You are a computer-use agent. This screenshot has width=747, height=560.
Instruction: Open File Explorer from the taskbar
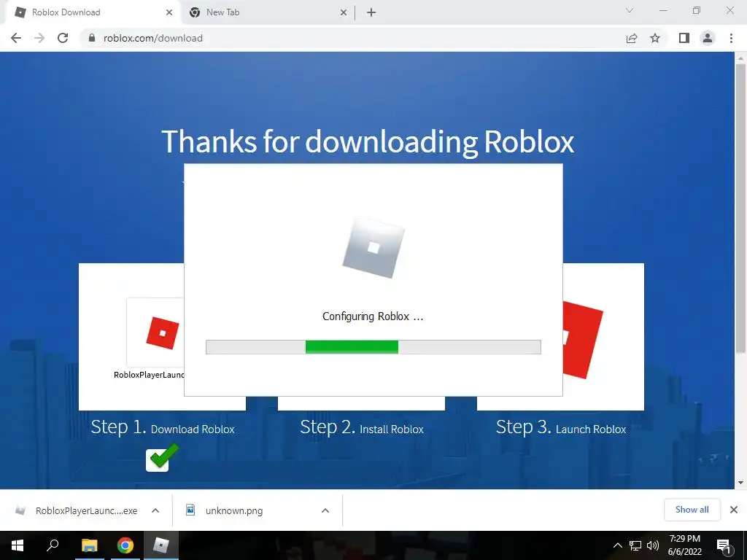(89, 545)
